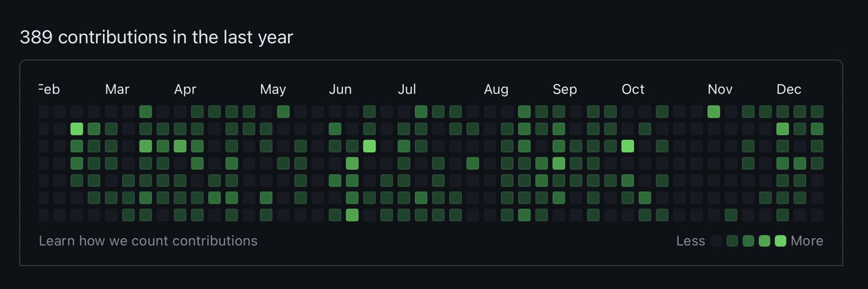Viewport: 868px width, 289px height.
Task: Click the bright top-row cell under the Nov label
Action: pos(714,111)
